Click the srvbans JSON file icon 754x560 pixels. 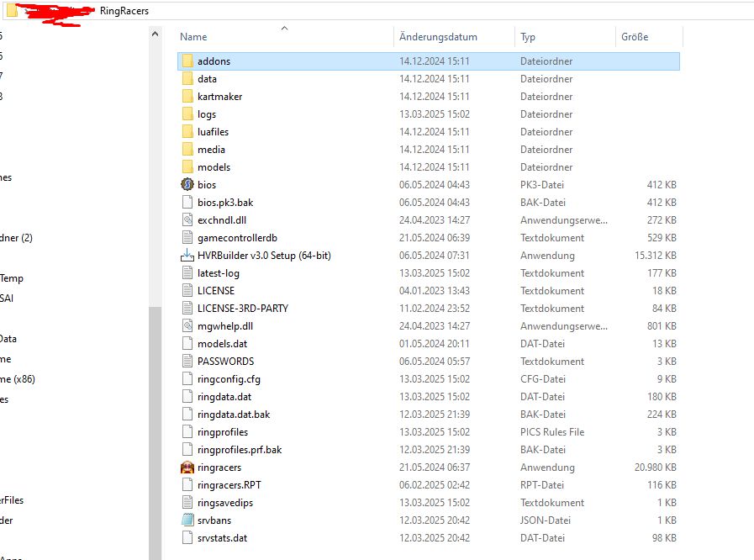tap(187, 520)
